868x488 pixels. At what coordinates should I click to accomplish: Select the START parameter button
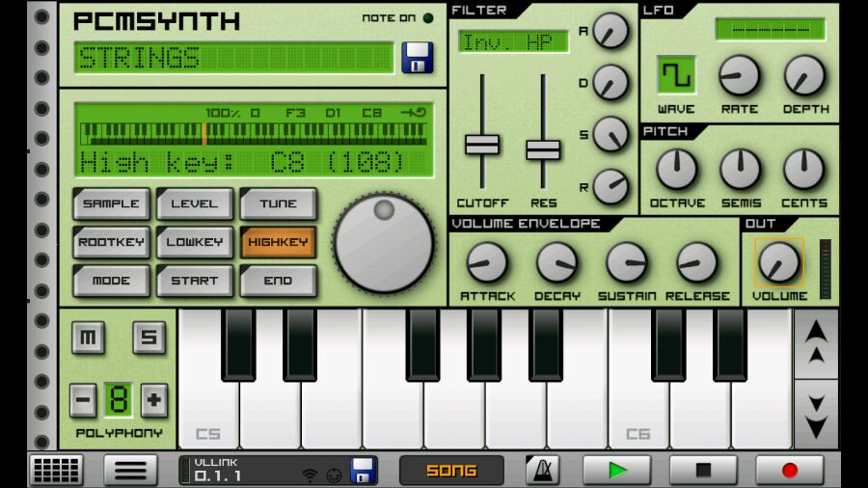194,281
